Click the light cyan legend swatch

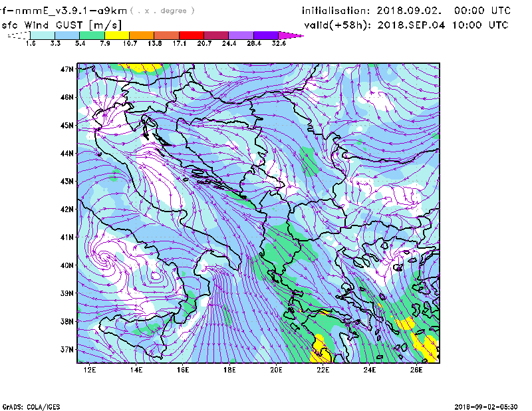pos(43,35)
